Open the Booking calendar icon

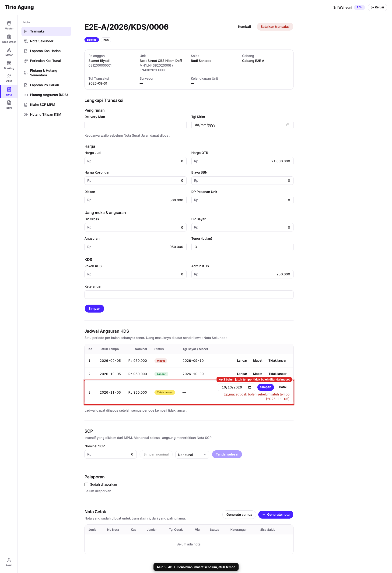9,63
